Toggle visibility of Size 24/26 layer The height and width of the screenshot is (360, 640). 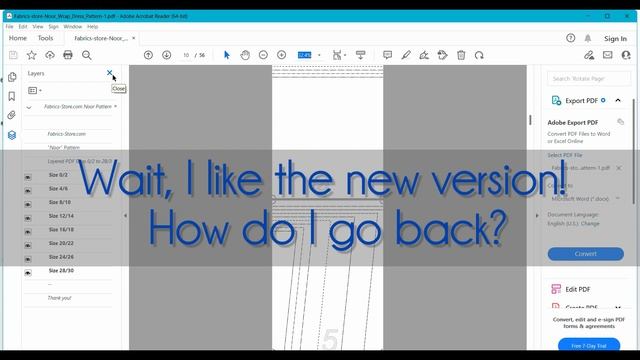point(28,259)
